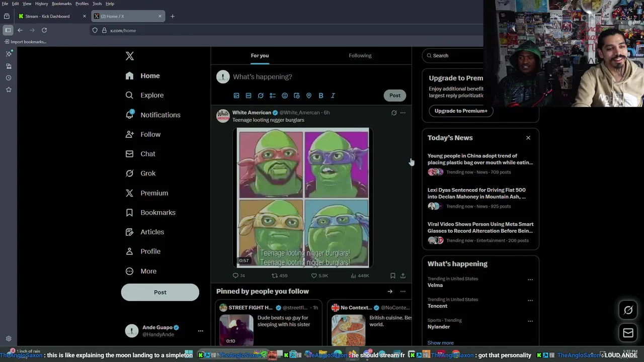644x362 pixels.
Task: Click the X logo in sidebar
Action: (x=130, y=56)
